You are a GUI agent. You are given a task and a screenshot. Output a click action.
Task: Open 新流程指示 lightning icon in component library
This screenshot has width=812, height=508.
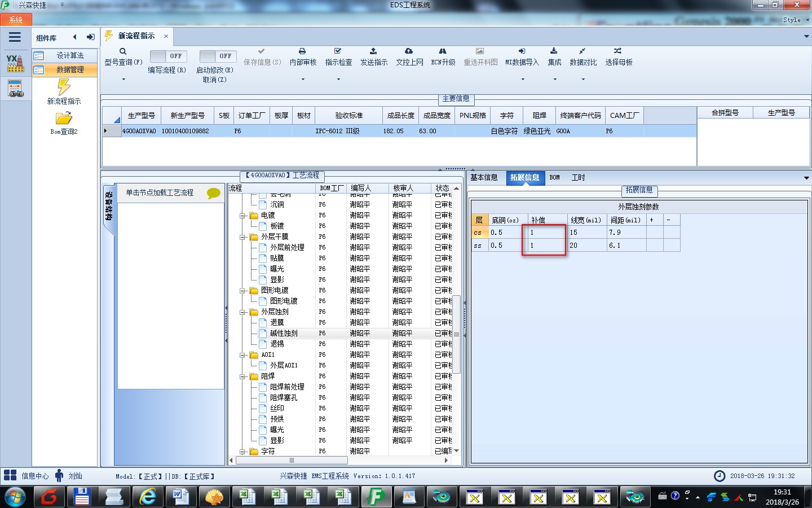(x=64, y=87)
